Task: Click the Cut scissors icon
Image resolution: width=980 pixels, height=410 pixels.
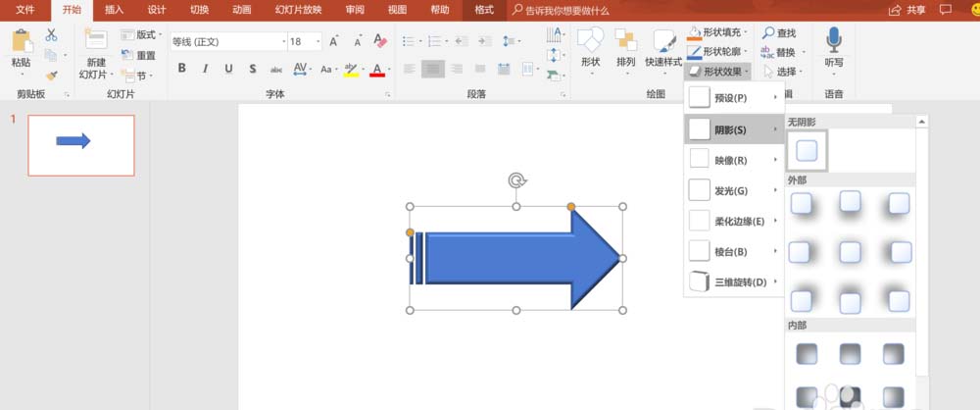Action: 51,35
